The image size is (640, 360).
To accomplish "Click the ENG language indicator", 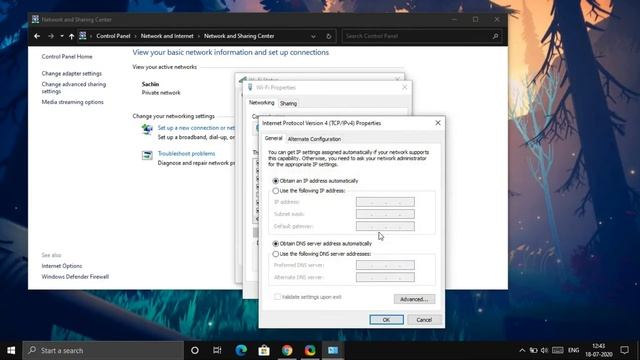I will 573,350.
